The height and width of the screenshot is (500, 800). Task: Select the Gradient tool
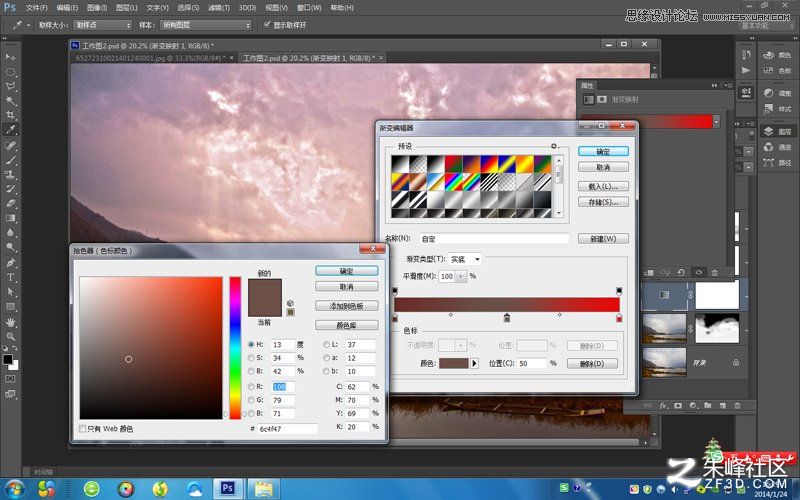10,218
